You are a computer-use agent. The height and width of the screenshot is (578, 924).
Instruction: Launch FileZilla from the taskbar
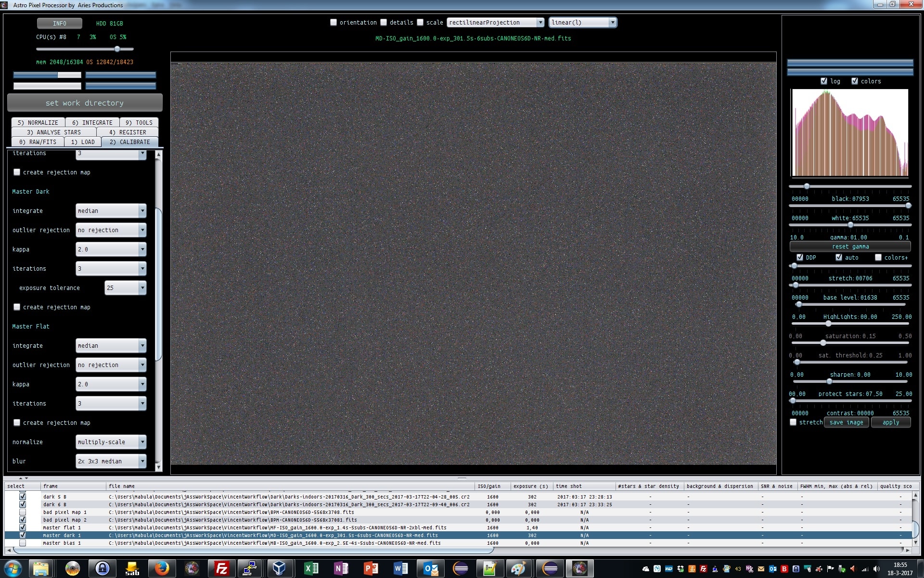221,568
